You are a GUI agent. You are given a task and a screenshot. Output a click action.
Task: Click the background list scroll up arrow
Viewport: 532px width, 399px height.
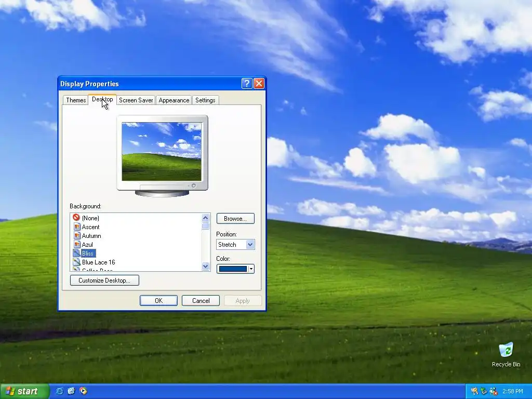click(206, 218)
